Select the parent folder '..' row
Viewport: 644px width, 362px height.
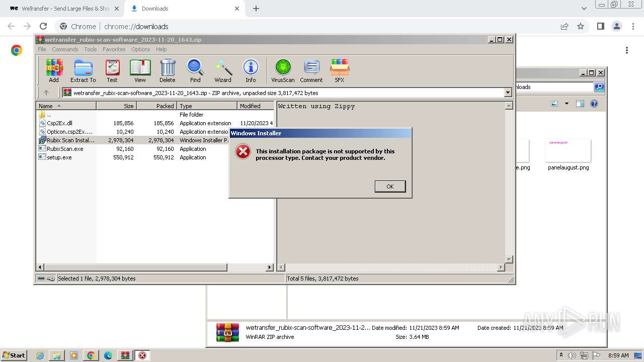click(155, 115)
